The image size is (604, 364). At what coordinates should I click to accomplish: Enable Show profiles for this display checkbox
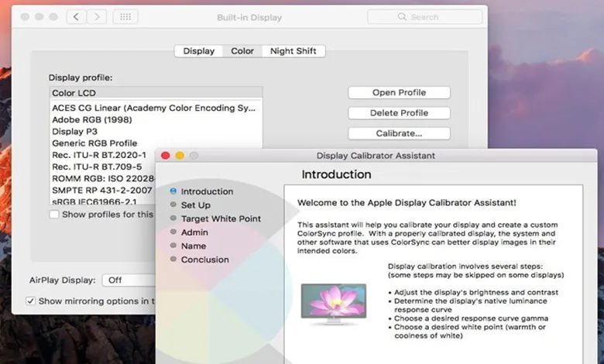[54, 215]
